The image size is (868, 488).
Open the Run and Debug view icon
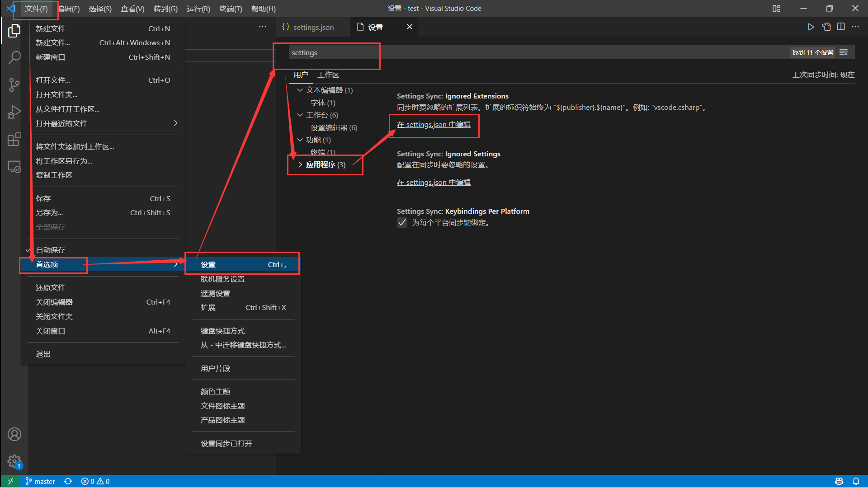pos(14,112)
